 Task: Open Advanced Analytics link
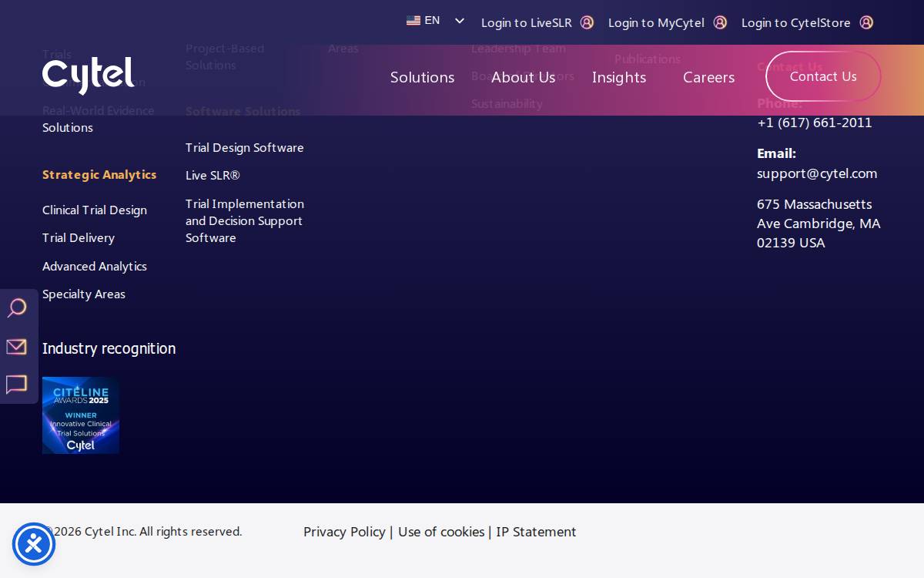click(x=95, y=266)
